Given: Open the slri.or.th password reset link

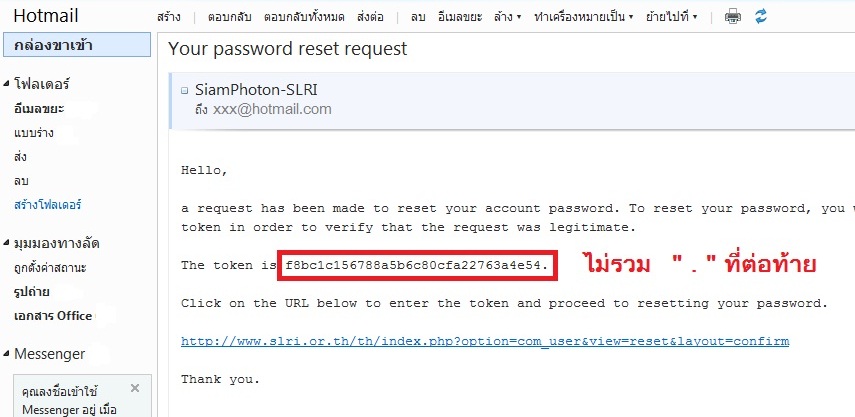Looking at the screenshot, I should click(485, 342).
